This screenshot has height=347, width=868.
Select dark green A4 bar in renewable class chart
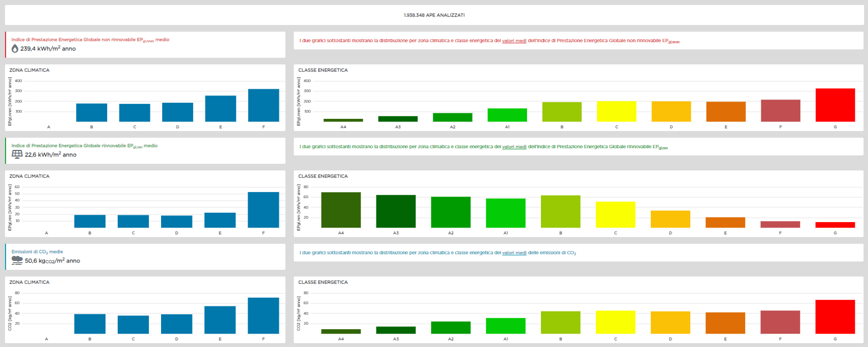(x=341, y=210)
